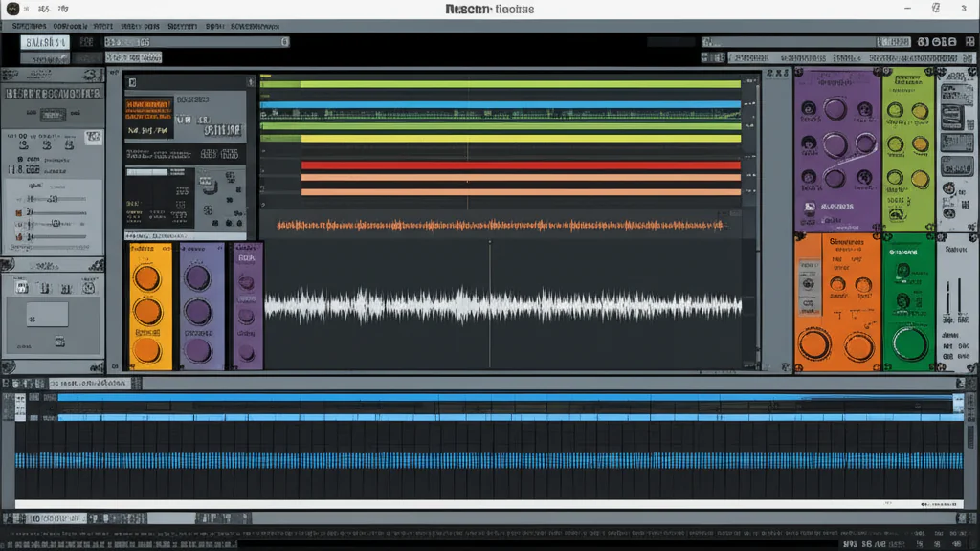Adjust the bottom slider in the left mixer panel
The width and height of the screenshot is (980, 551).
pyautogui.click(x=56, y=237)
